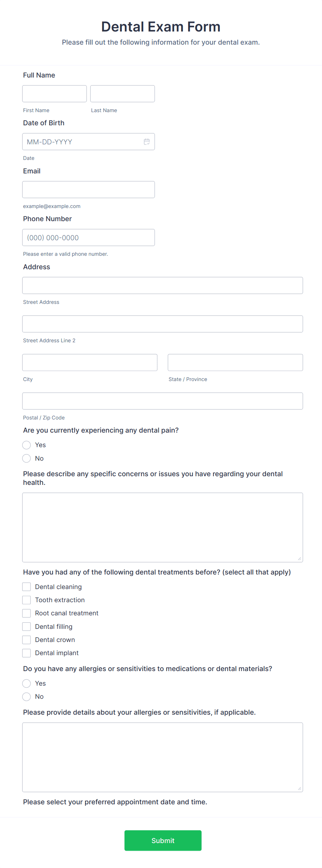Check the Dental implant checkbox
The image size is (322, 868).
pyautogui.click(x=27, y=653)
